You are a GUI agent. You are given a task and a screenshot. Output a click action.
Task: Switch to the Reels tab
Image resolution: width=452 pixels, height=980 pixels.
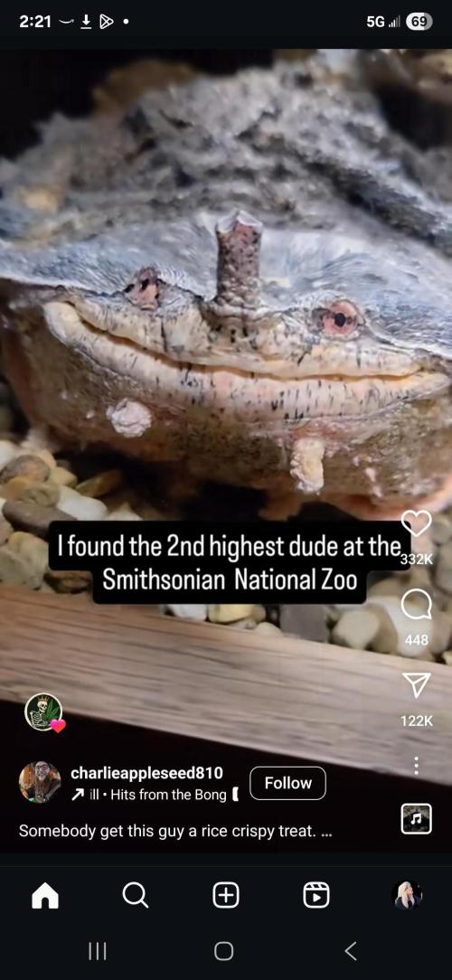tap(316, 896)
